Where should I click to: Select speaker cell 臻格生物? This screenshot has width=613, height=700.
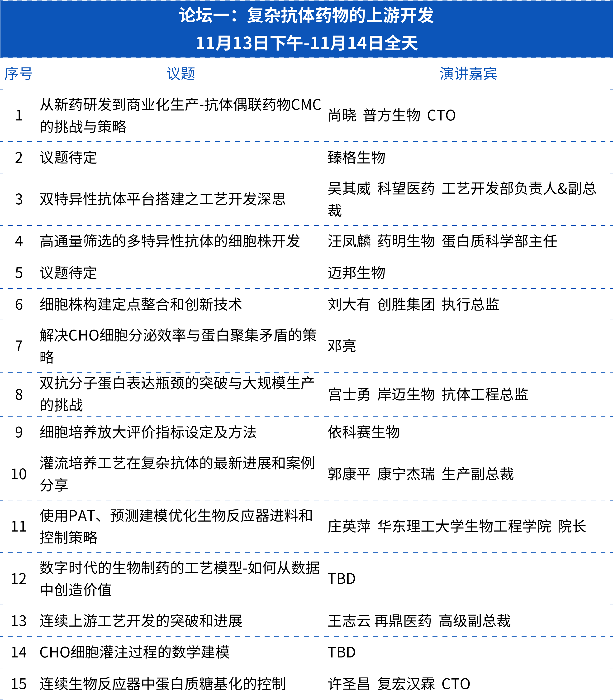356,158
